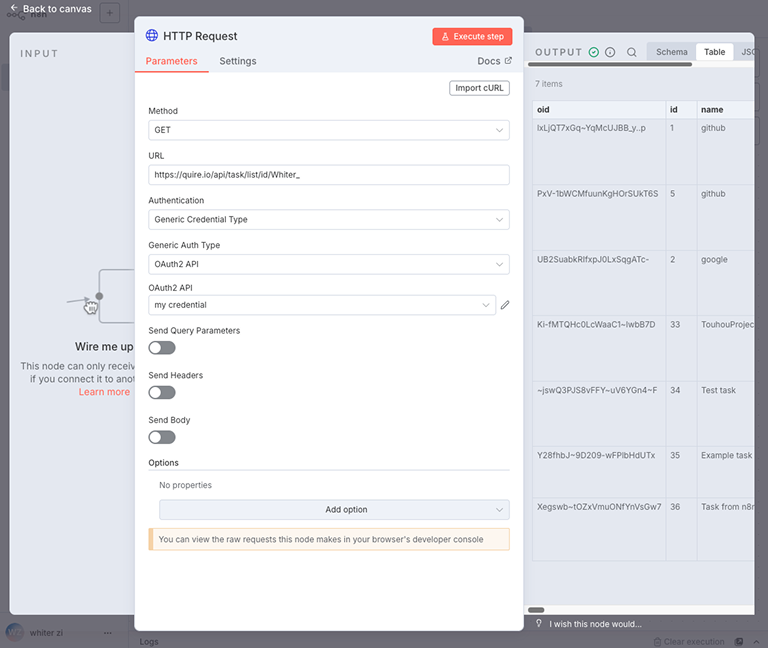Click the HTTP Request globe icon

(x=152, y=35)
